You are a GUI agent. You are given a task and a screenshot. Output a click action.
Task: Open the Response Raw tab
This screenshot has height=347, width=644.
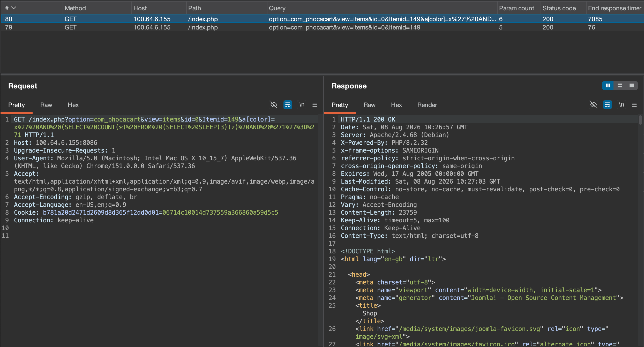pyautogui.click(x=370, y=105)
